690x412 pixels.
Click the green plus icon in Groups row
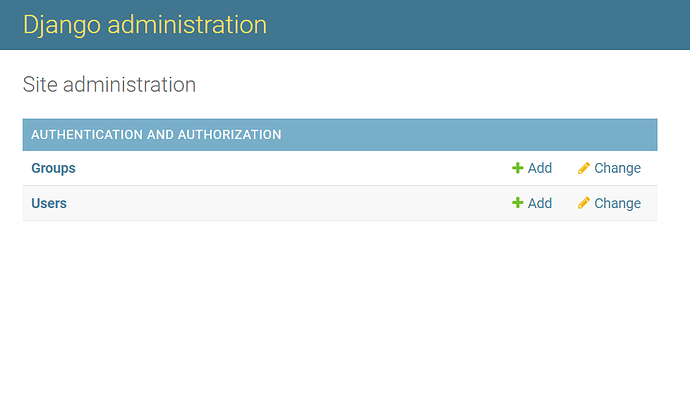pos(518,168)
